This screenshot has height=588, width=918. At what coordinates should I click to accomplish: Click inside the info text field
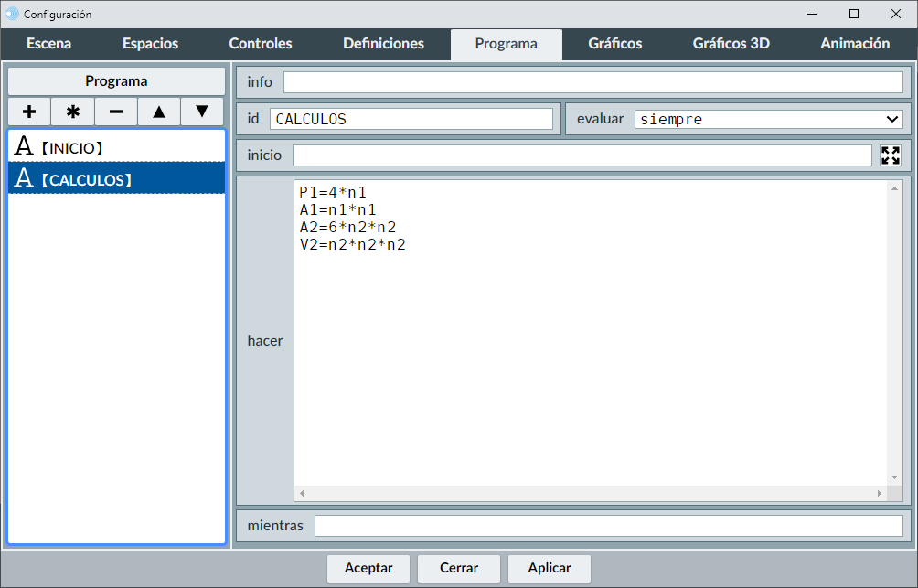tap(592, 82)
